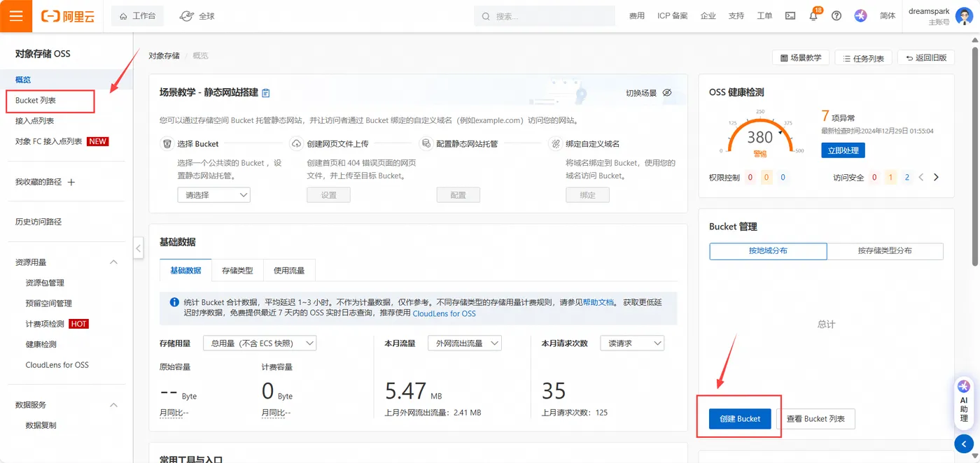Screen dimensions: 980x463
Task: Click the 场景教学 button
Action: 801,58
